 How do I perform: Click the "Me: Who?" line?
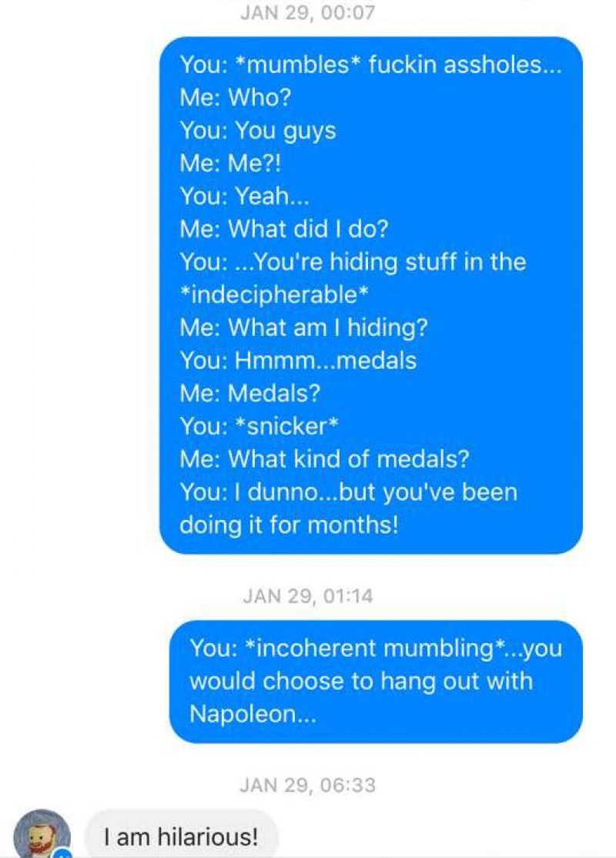236,97
